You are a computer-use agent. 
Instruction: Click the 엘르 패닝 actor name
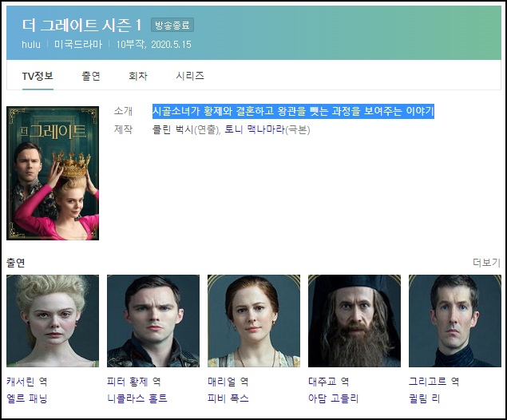27,398
